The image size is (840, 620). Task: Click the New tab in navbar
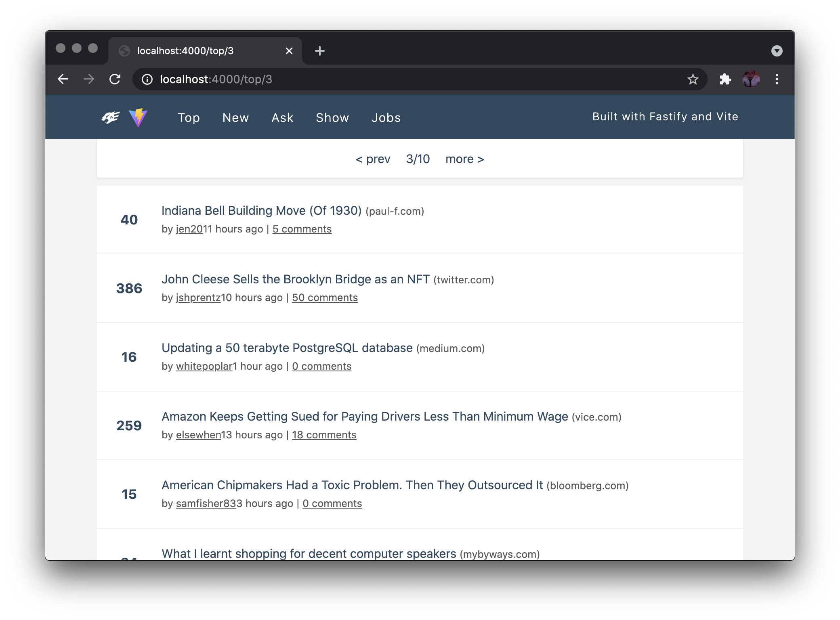[235, 117]
